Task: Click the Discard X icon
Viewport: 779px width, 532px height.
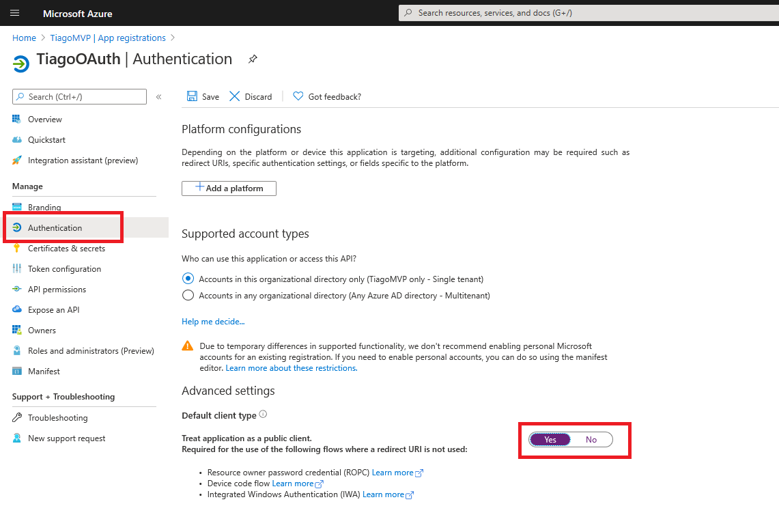Action: [235, 96]
